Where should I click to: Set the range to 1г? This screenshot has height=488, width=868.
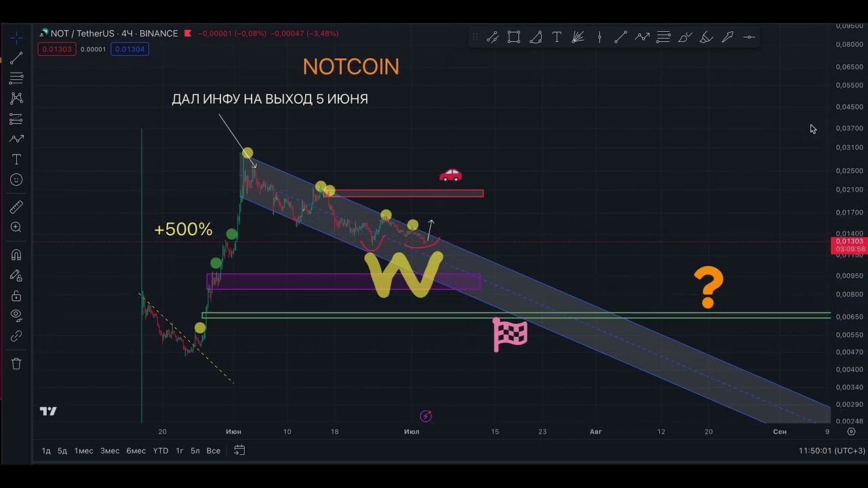coord(180,451)
